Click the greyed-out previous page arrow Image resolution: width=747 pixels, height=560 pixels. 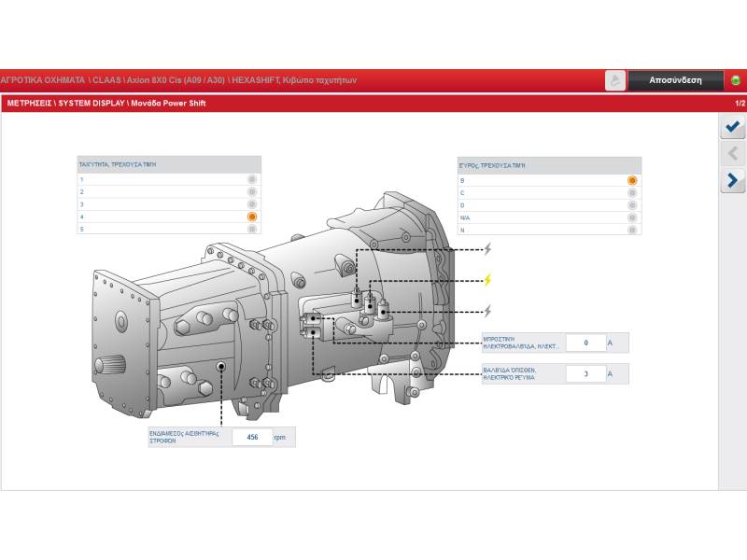point(732,153)
